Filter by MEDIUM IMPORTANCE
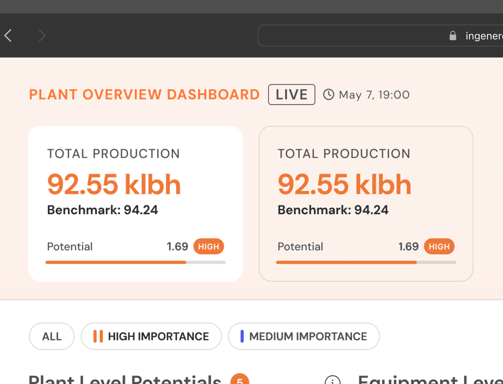The image size is (503, 384). coord(304,336)
